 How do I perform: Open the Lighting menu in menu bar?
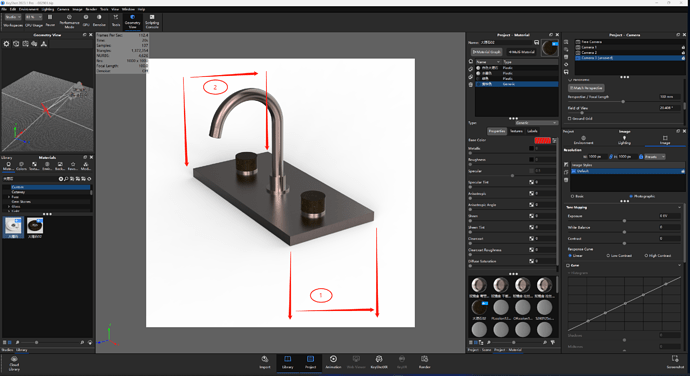pos(48,9)
